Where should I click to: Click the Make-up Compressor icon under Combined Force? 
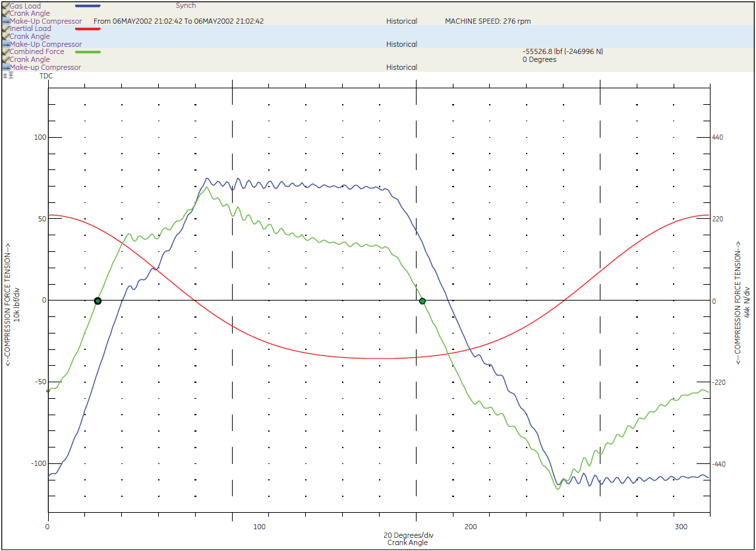(7, 67)
